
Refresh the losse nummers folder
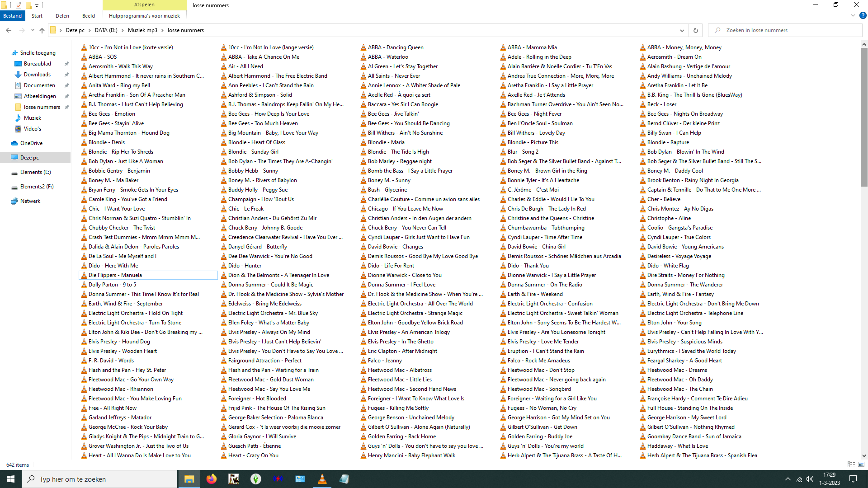696,30
